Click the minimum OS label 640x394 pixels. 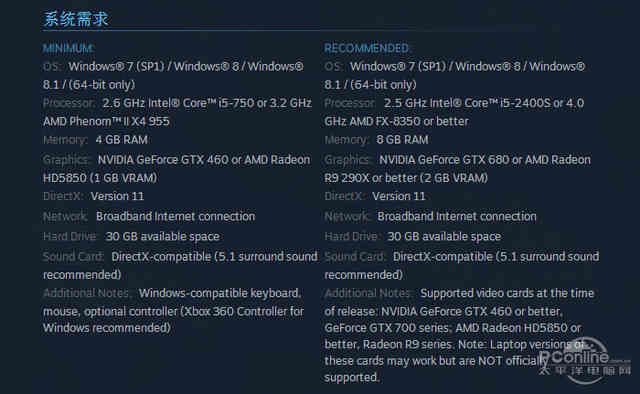coord(51,66)
